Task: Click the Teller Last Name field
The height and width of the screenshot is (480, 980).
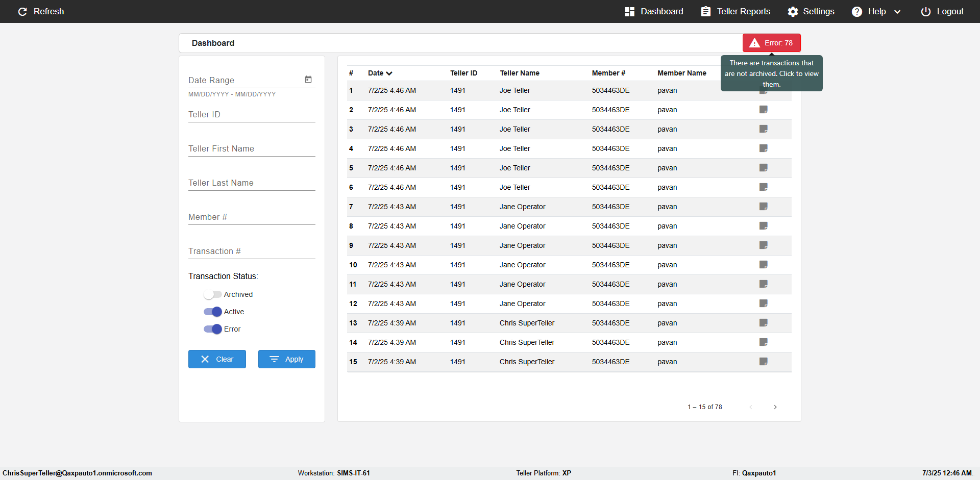Action: (252, 183)
